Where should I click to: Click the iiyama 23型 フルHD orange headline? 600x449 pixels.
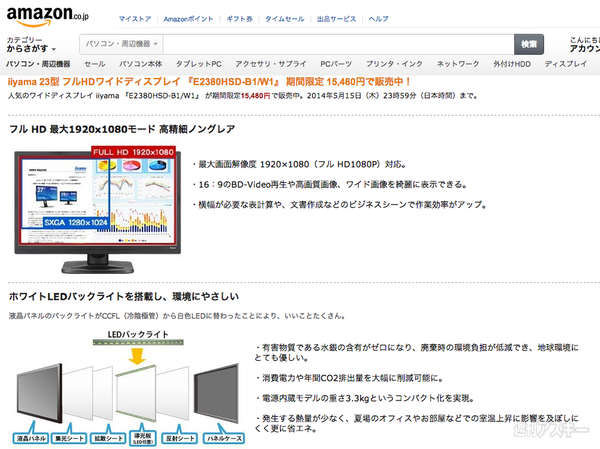tap(209, 82)
